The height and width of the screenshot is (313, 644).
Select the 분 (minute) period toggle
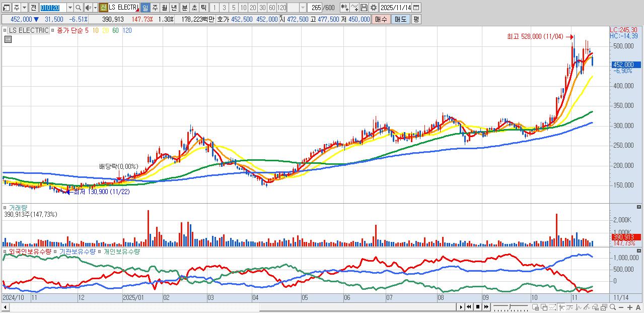tap(184, 8)
